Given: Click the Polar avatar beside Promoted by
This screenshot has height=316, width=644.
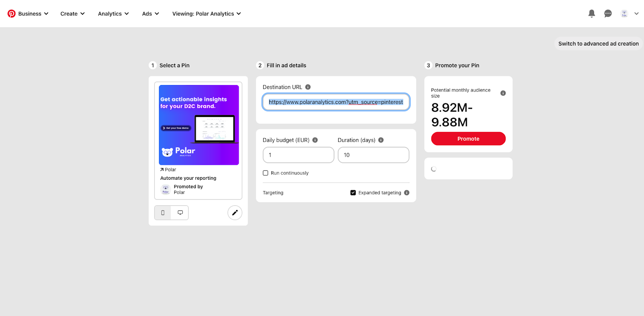Looking at the screenshot, I should 165,189.
